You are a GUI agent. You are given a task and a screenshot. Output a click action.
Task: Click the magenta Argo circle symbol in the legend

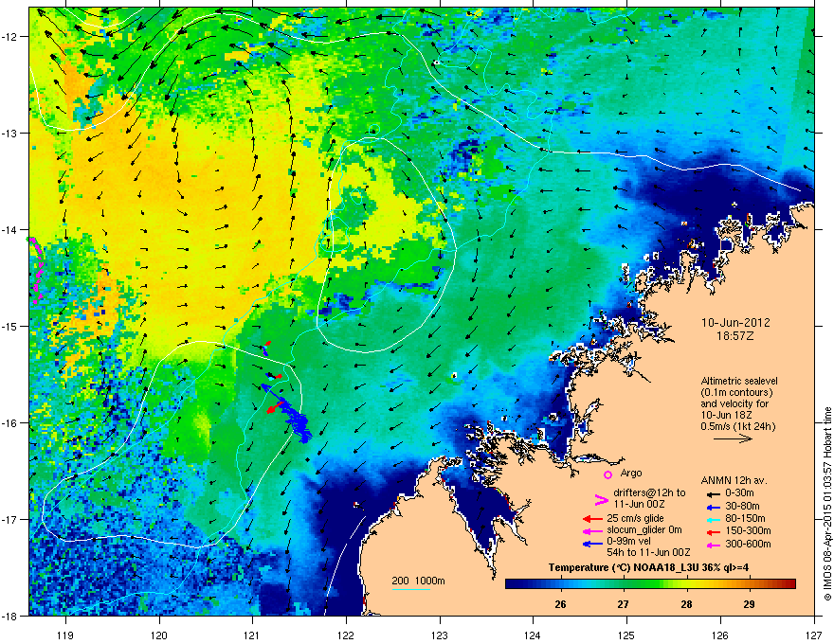(607, 474)
